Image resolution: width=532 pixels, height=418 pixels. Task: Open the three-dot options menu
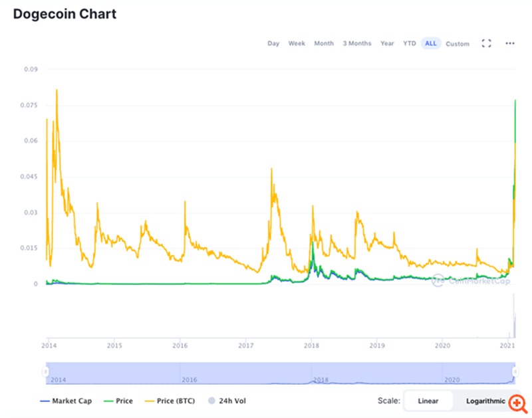[509, 43]
